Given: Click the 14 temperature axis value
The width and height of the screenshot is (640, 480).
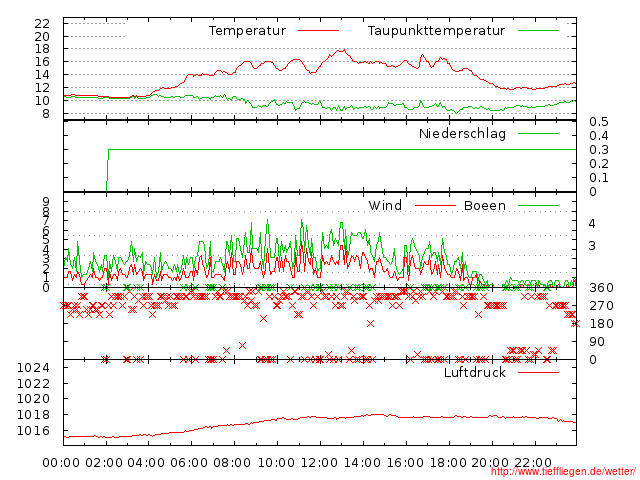Looking at the screenshot, I should point(42,75).
